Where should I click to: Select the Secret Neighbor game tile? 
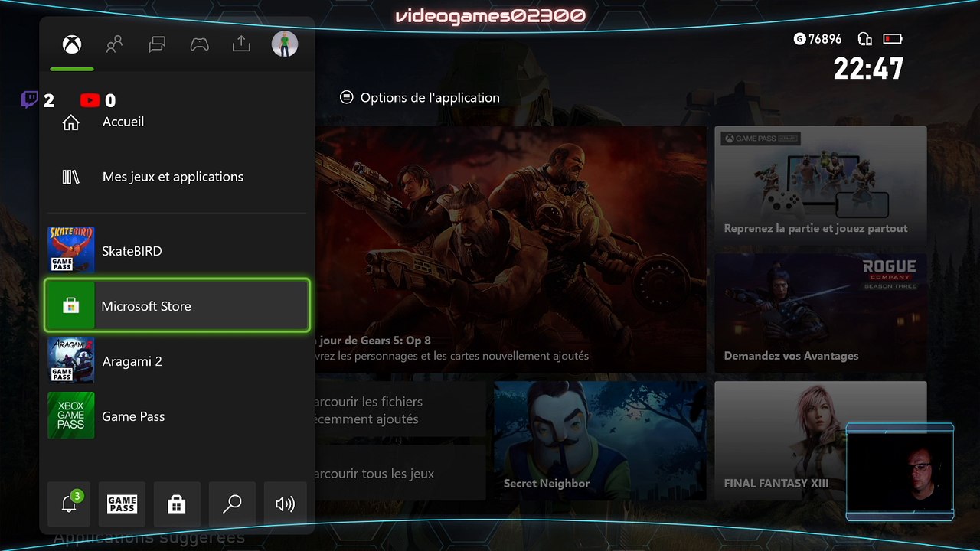pyautogui.click(x=600, y=441)
